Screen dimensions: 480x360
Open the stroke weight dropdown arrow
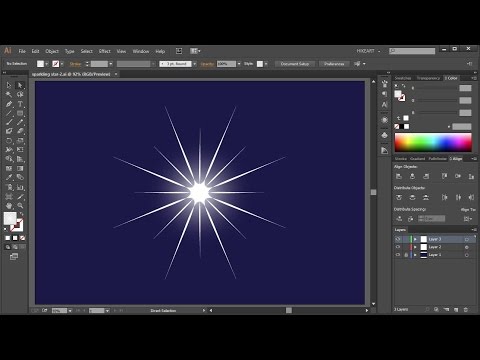click(111, 64)
